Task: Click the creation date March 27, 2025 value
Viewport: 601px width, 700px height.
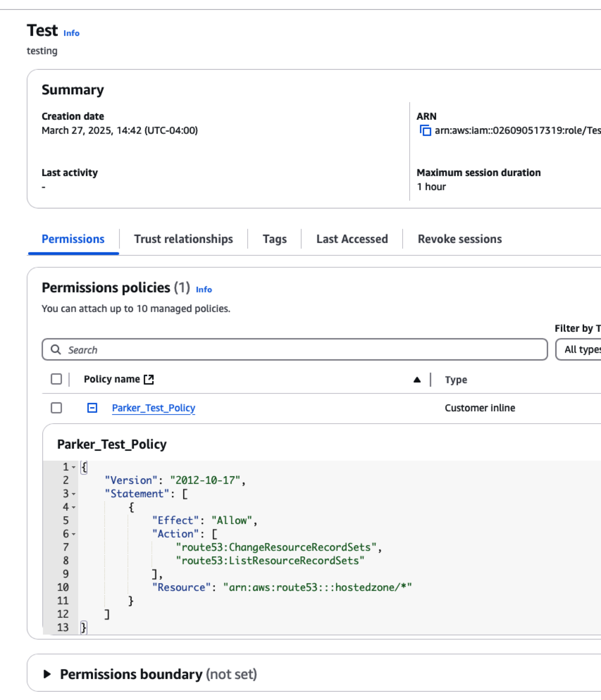Action: (x=120, y=130)
